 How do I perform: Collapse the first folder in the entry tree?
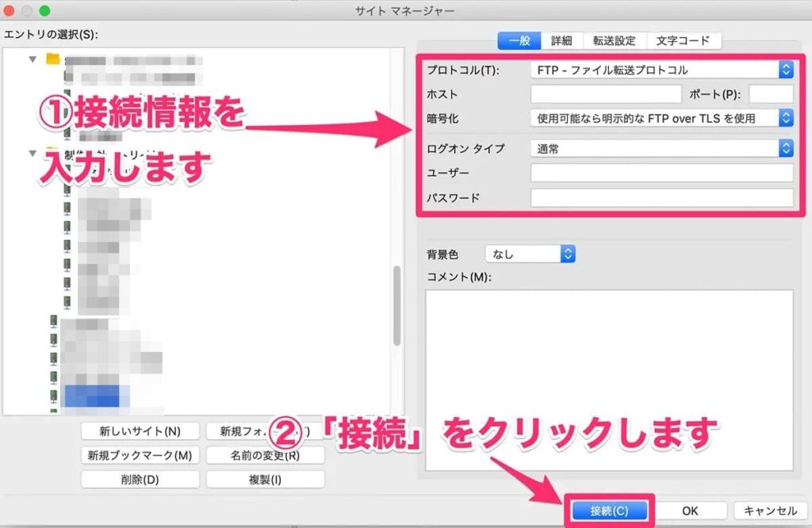(x=33, y=59)
